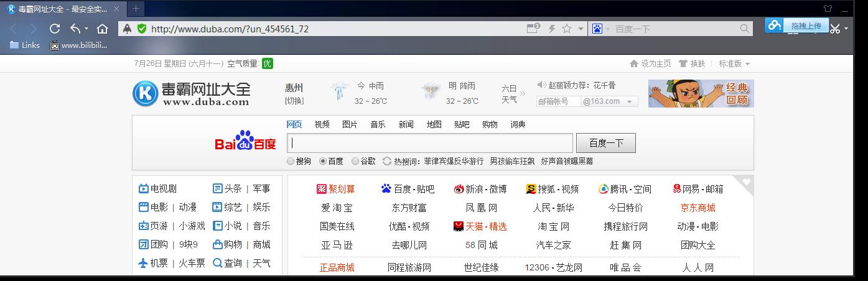868x281 pixels.
Task: Click the 机票 airplane icon link
Action: pyautogui.click(x=153, y=263)
